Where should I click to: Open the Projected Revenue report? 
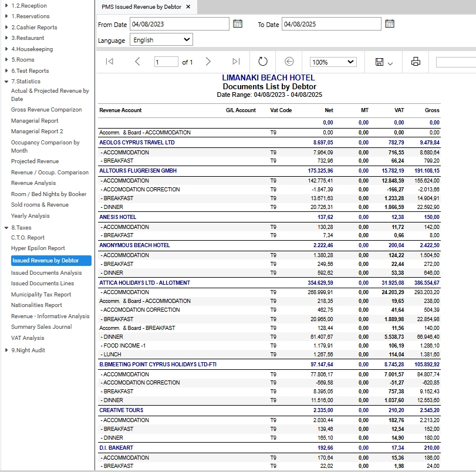[x=35, y=161]
